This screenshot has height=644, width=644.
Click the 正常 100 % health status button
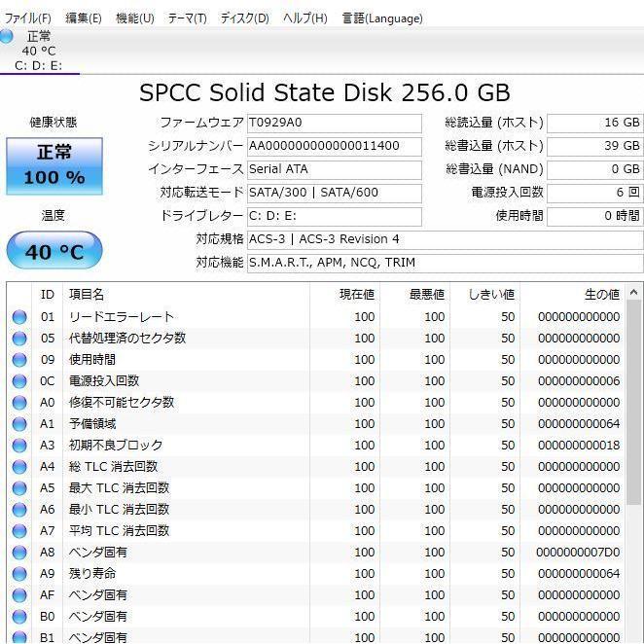[x=54, y=166]
